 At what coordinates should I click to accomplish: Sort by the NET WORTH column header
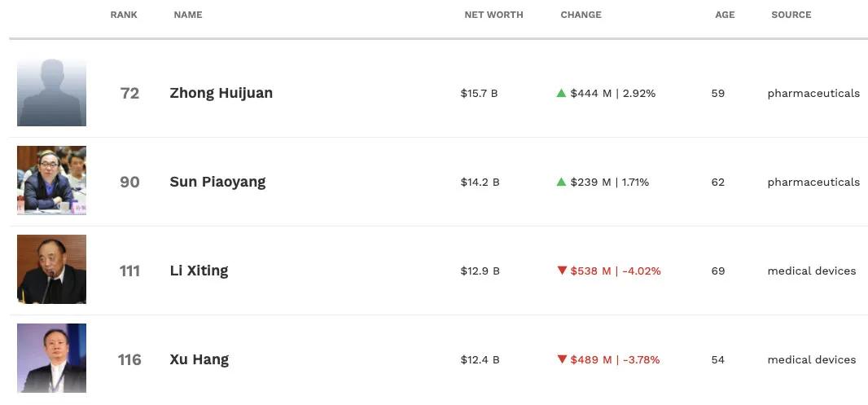pos(493,15)
